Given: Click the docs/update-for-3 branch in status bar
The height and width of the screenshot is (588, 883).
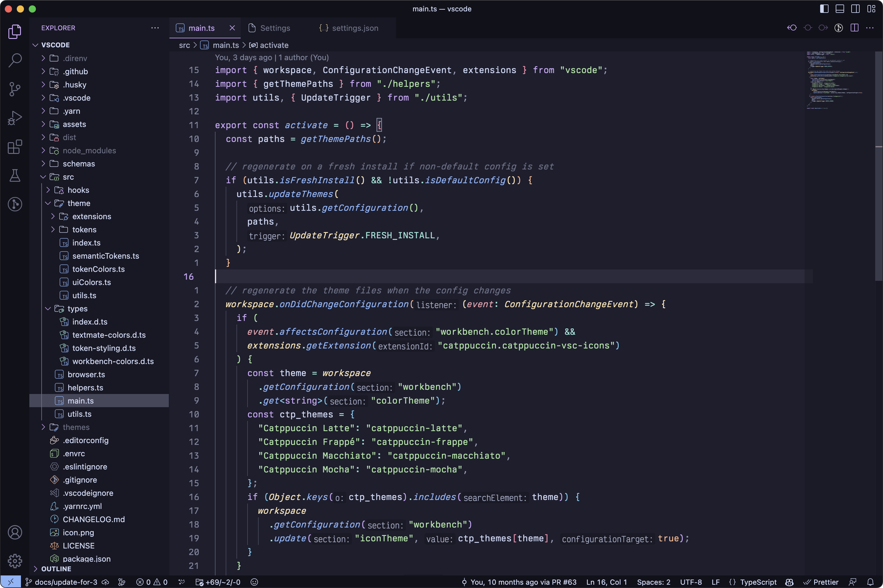Looking at the screenshot, I should click(x=66, y=582).
